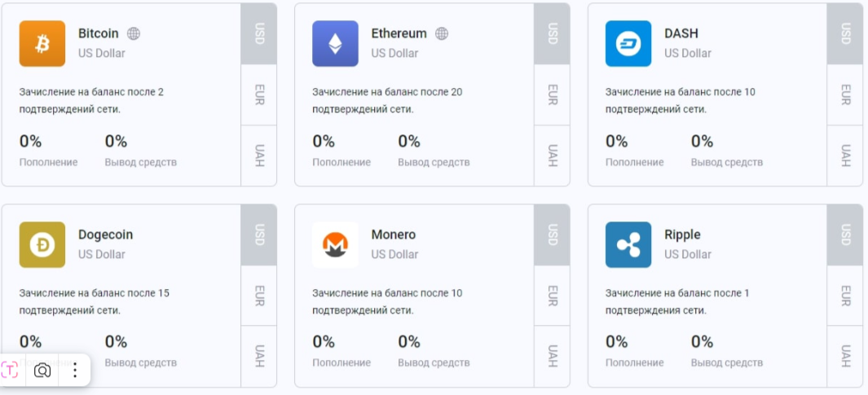Click the camera screenshot icon
Image resolution: width=868 pixels, height=395 pixels.
click(x=42, y=371)
